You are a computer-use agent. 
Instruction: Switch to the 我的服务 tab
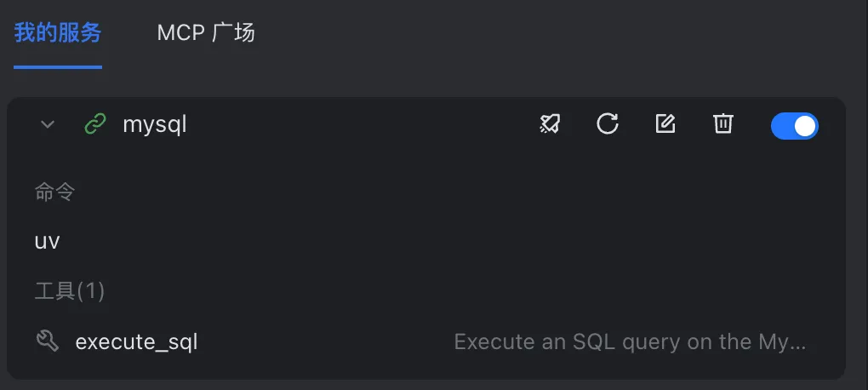[x=58, y=32]
